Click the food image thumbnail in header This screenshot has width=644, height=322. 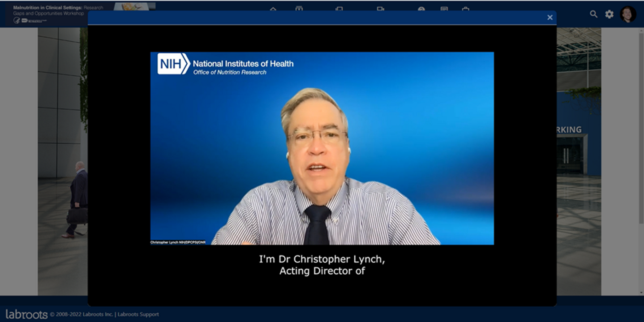click(134, 6)
